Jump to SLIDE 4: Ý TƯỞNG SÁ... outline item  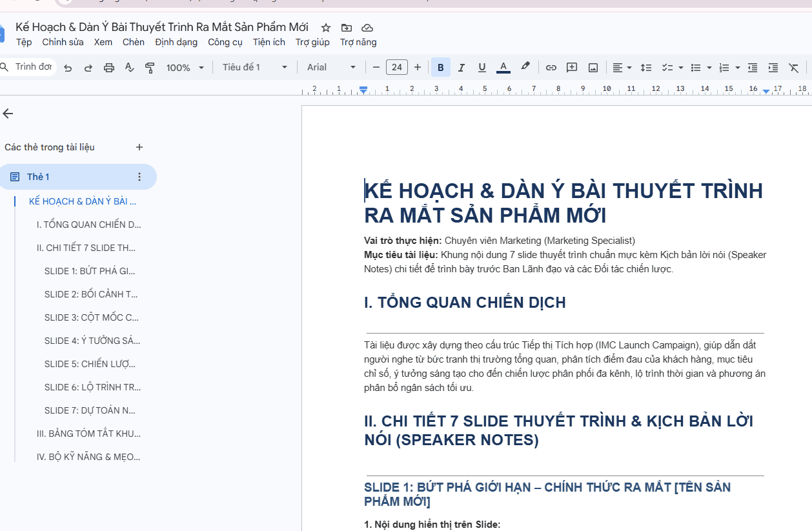tap(92, 341)
